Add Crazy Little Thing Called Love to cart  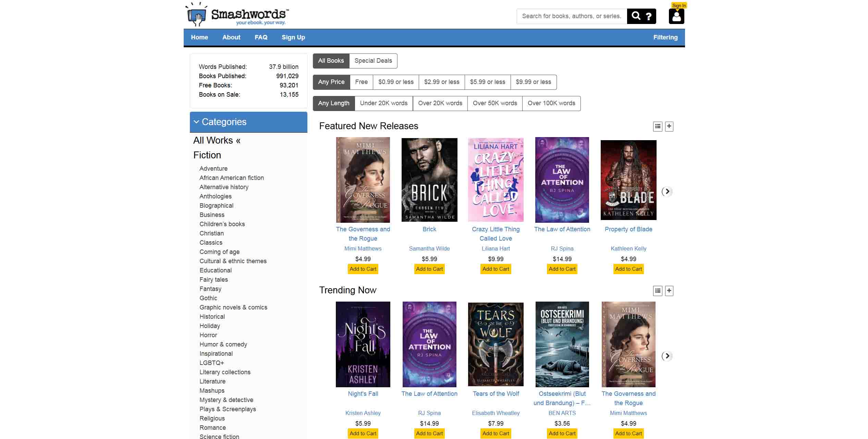(x=496, y=269)
